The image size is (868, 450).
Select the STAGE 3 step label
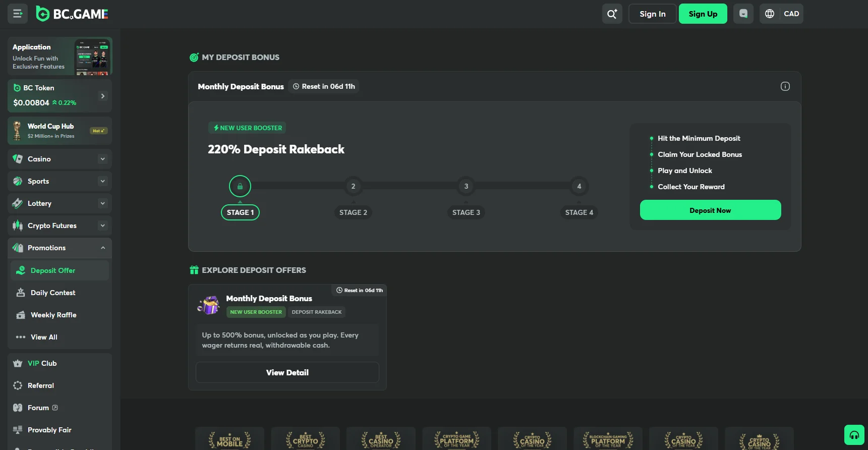pyautogui.click(x=466, y=212)
